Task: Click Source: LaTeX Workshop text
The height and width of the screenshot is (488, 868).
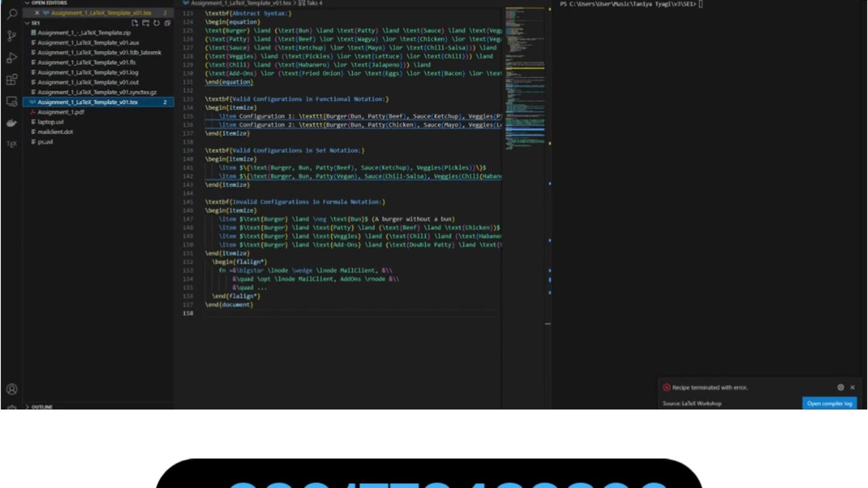Action: (692, 403)
